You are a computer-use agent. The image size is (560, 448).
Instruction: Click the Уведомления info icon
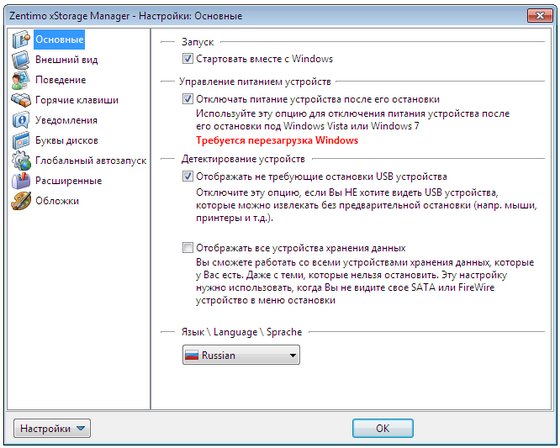click(x=21, y=120)
